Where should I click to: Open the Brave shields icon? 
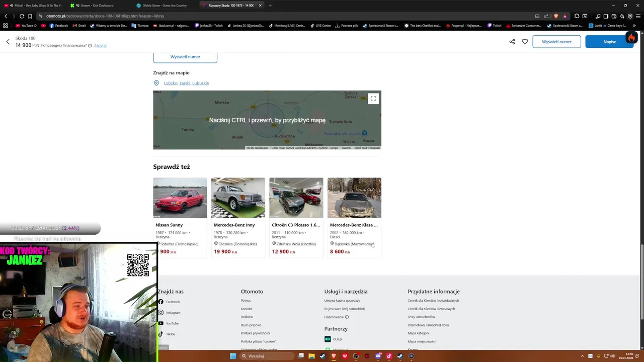(x=556, y=16)
